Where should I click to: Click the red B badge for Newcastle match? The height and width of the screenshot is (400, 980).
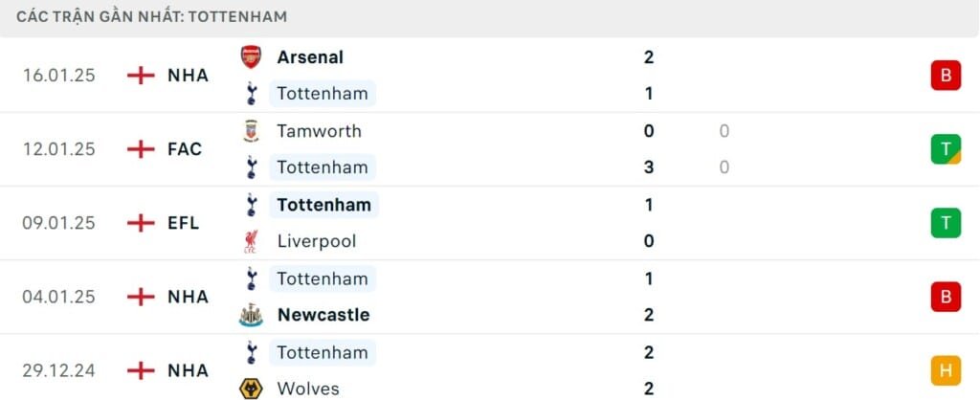click(x=945, y=297)
